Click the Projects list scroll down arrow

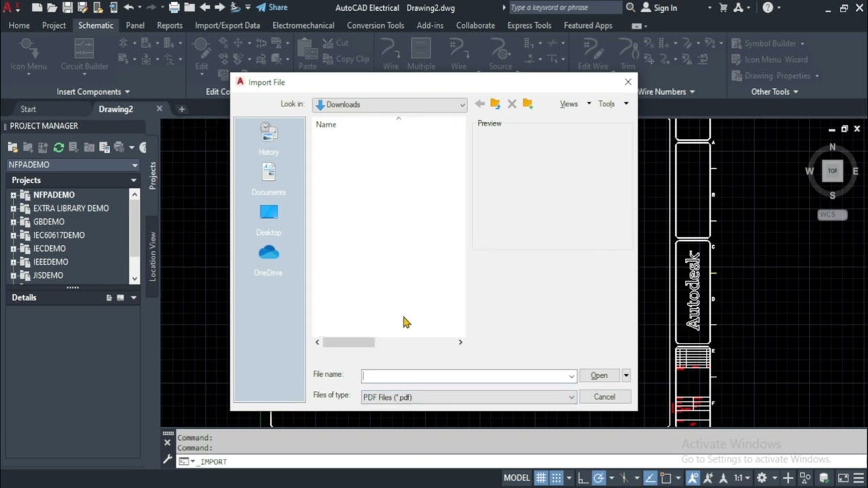[x=134, y=279]
